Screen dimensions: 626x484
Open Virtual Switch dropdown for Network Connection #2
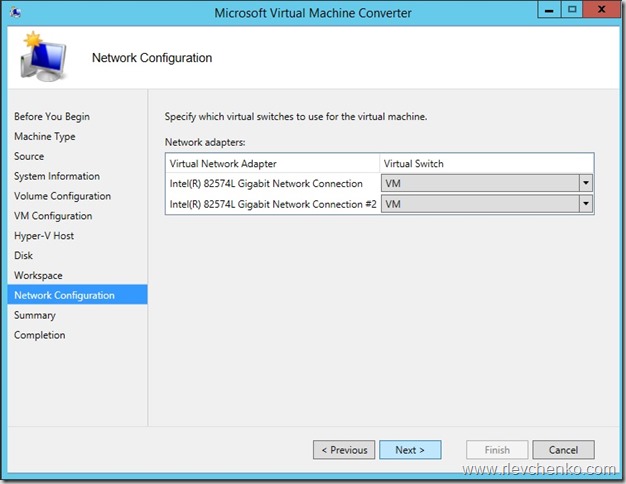point(487,204)
